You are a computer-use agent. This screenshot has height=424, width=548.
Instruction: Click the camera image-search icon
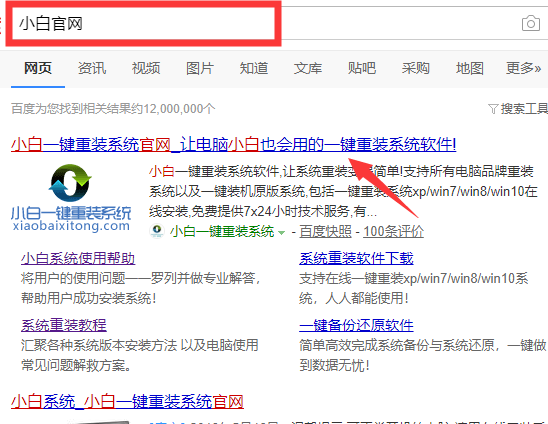click(x=531, y=23)
